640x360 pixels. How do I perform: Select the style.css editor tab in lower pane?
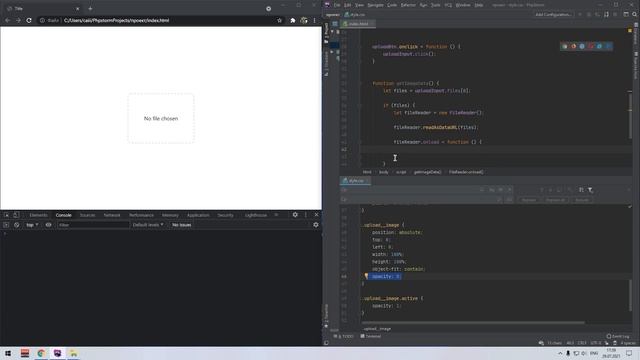[355, 181]
